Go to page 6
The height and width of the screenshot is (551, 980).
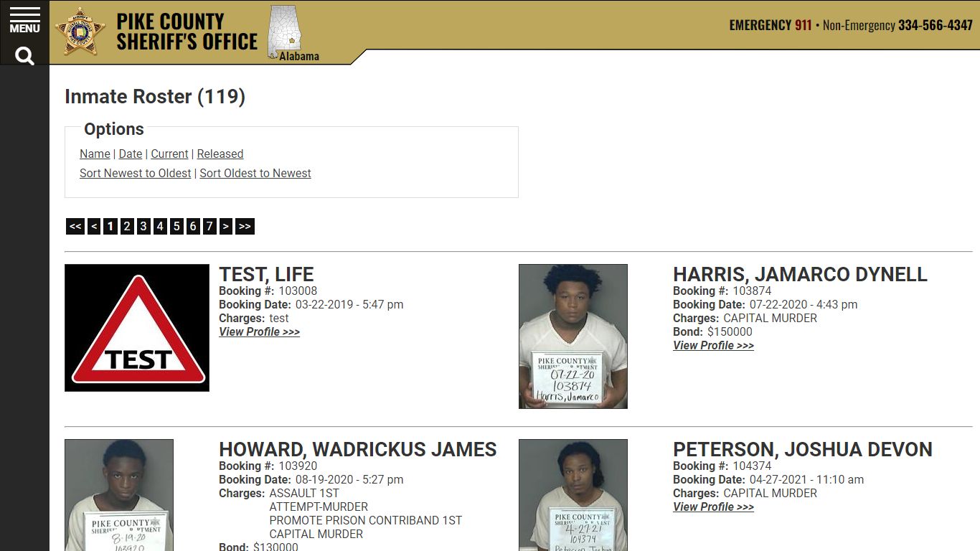click(193, 227)
